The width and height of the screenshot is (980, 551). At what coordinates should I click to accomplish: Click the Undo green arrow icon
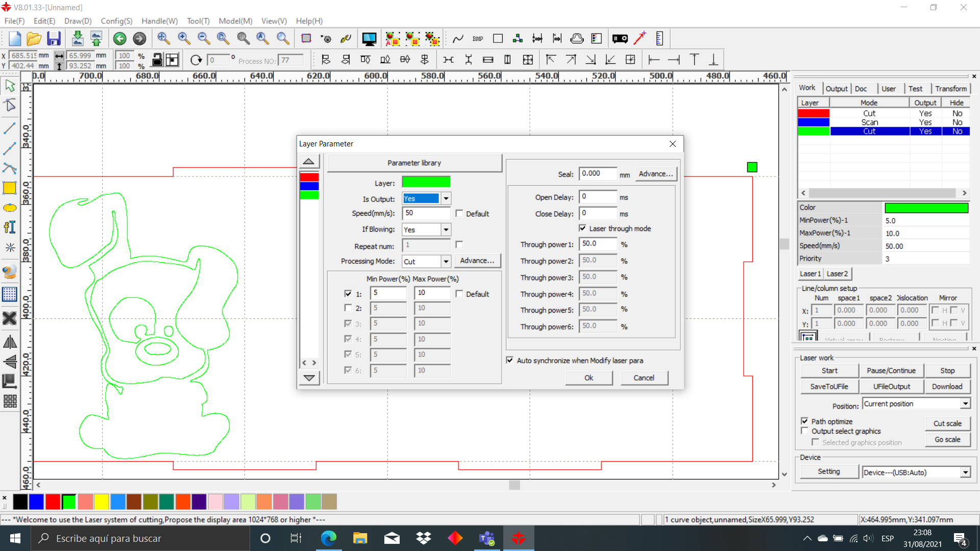(x=119, y=39)
